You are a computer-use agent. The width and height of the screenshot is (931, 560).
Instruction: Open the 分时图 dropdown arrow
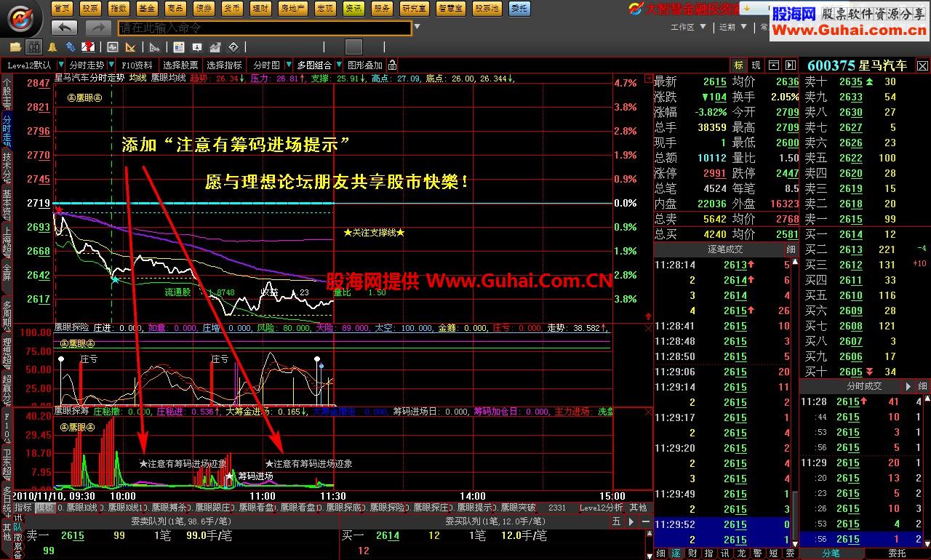289,65
